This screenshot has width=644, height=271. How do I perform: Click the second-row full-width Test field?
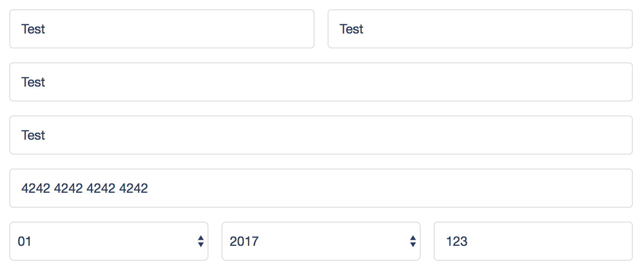point(321,82)
